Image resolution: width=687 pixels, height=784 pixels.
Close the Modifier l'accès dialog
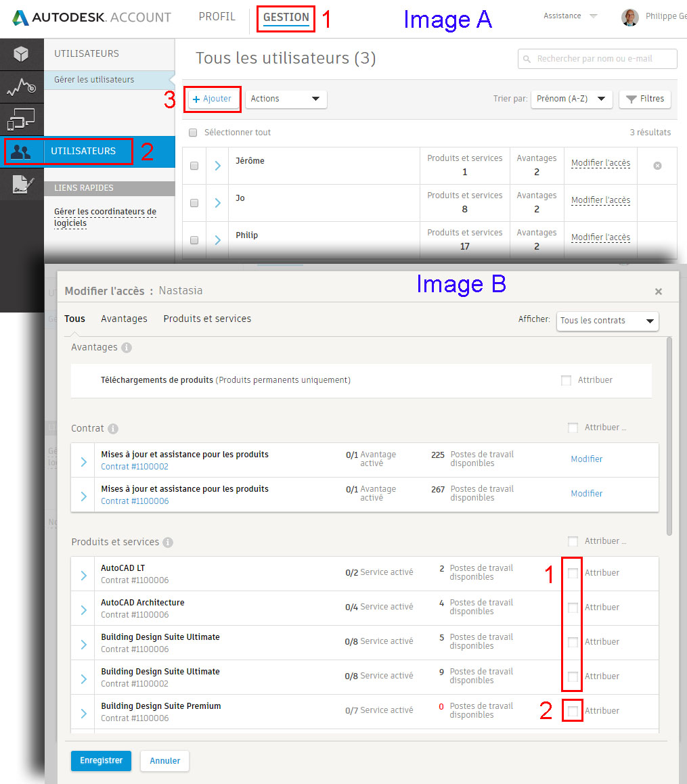click(x=659, y=292)
